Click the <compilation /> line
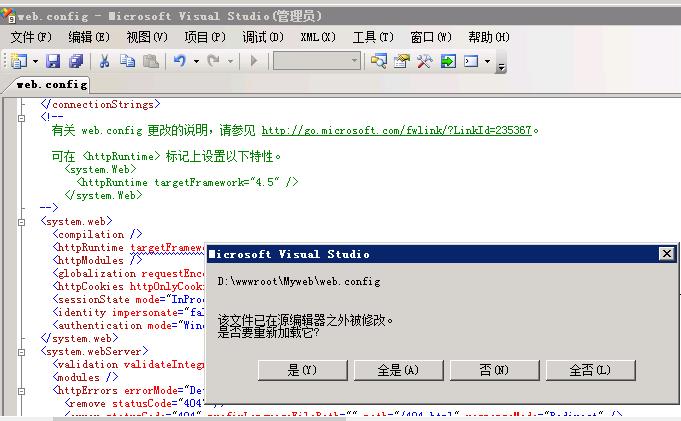Viewport: 681px width, 421px height. pos(97,234)
